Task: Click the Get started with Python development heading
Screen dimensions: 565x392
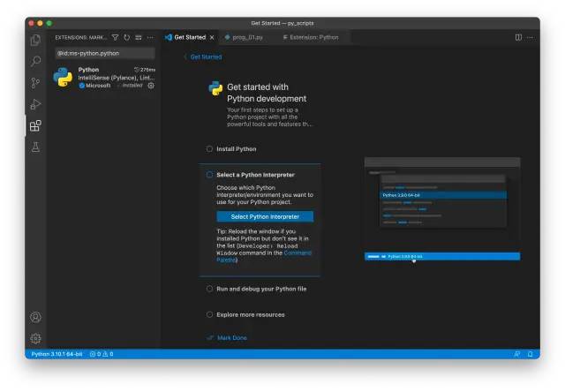Action: point(267,93)
